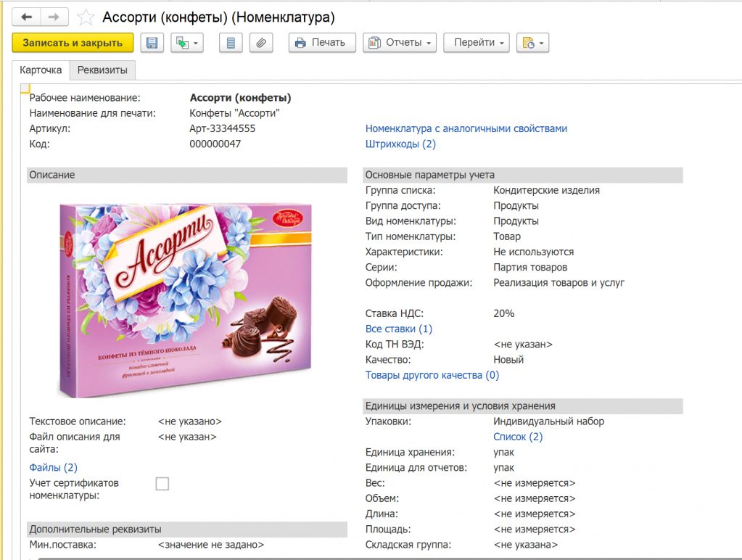
Task: Click the forward arrow navigation button
Action: (x=54, y=17)
